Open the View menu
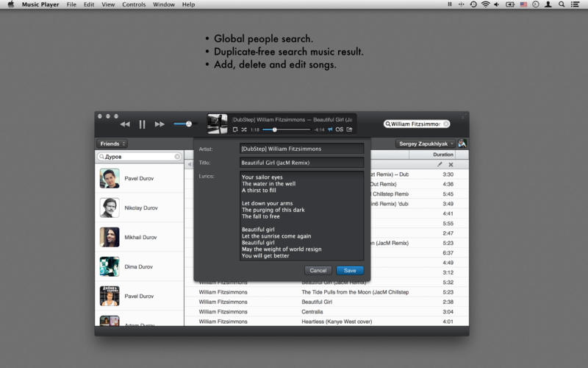588x368 pixels. point(108,4)
